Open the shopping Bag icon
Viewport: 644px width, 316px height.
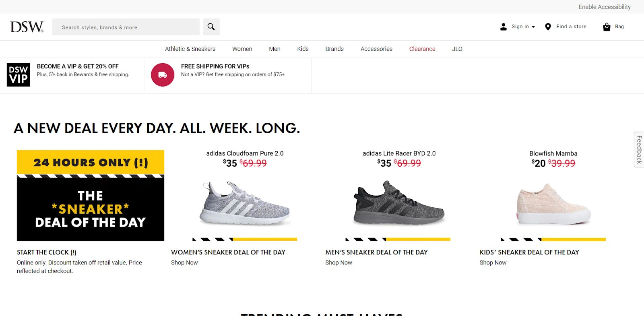pyautogui.click(x=606, y=27)
